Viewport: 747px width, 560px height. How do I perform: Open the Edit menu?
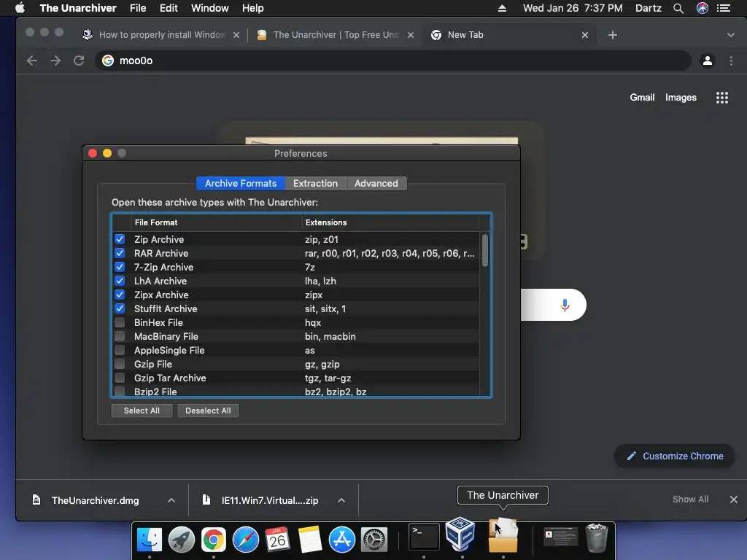pyautogui.click(x=169, y=8)
